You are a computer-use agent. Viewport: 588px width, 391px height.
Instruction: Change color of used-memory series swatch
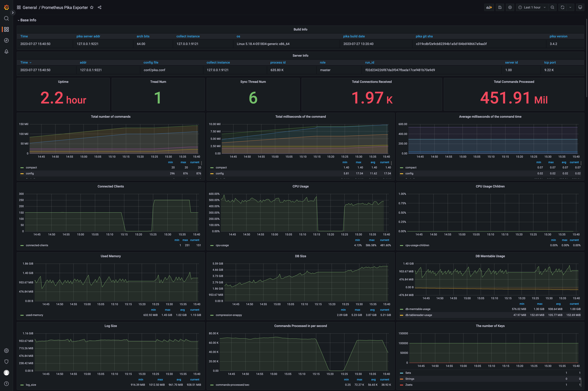pos(22,315)
